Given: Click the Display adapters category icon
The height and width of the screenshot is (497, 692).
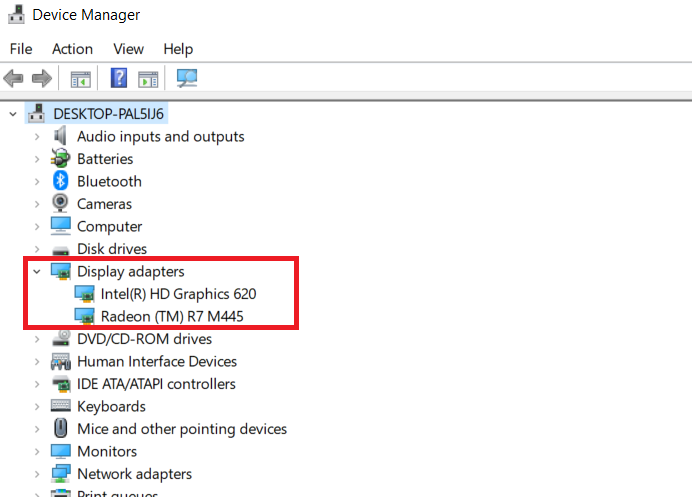Looking at the screenshot, I should [x=61, y=271].
